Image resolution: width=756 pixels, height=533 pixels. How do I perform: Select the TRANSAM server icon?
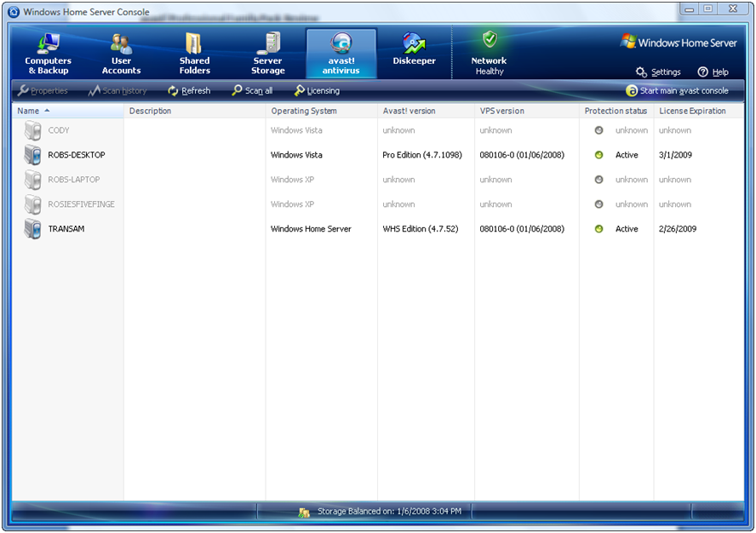(33, 229)
